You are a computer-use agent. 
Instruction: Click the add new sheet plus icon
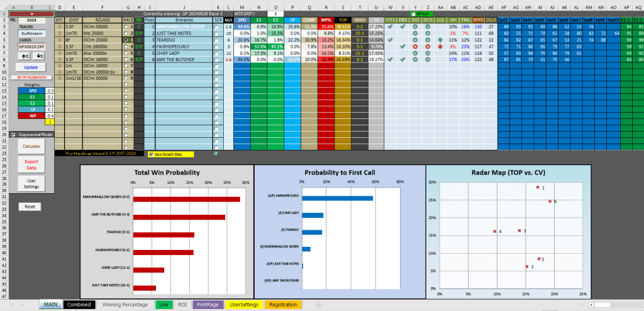click(x=318, y=305)
